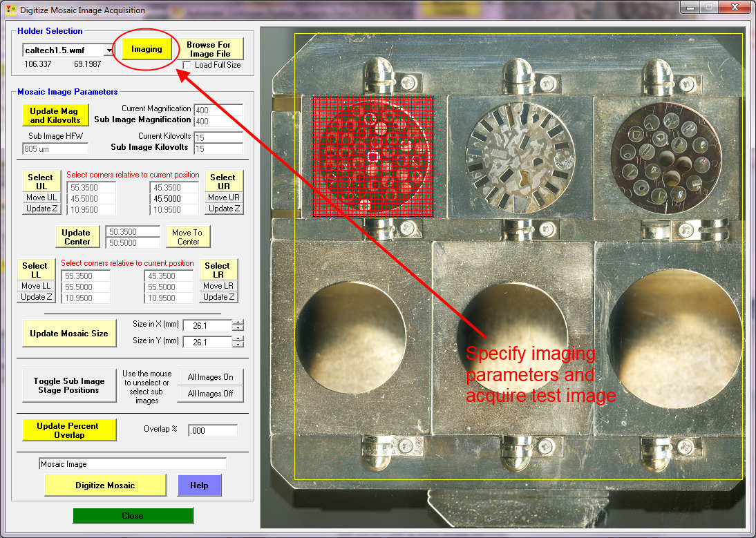Click the yellow Imaging button
The image size is (756, 538).
[x=147, y=49]
